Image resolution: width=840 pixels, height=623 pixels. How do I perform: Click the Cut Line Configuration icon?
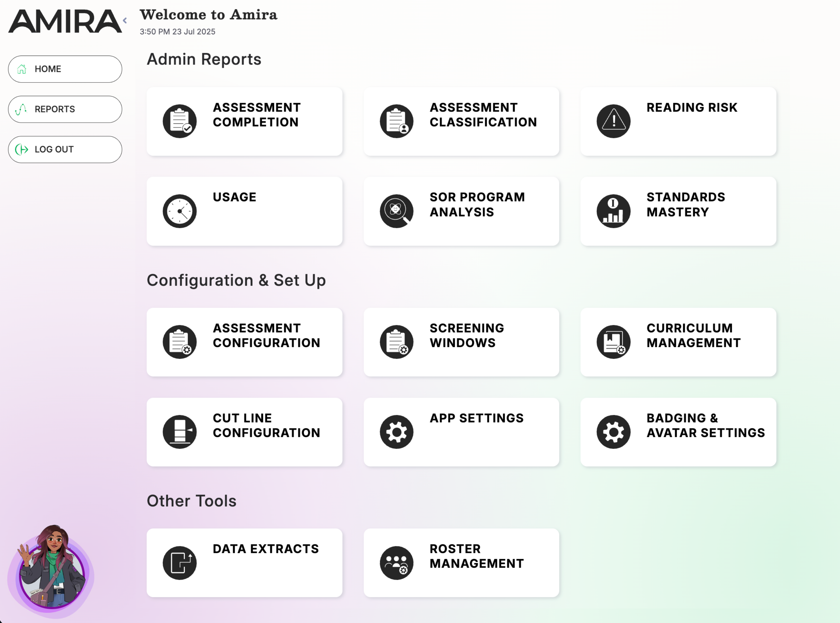[x=180, y=431]
